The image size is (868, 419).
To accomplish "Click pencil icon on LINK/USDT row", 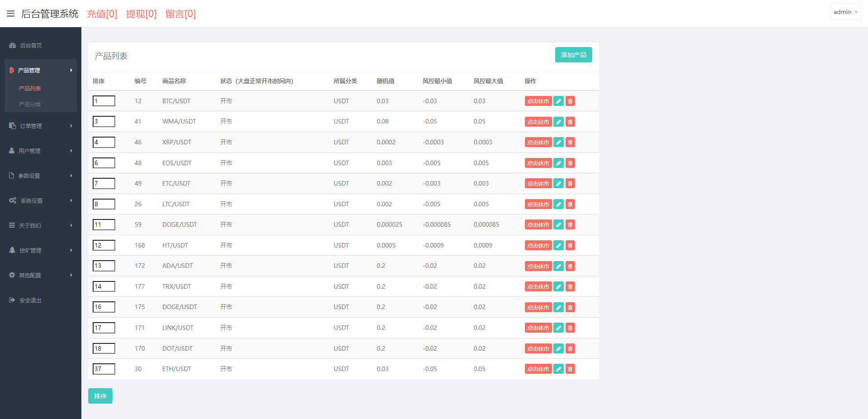I will (558, 328).
